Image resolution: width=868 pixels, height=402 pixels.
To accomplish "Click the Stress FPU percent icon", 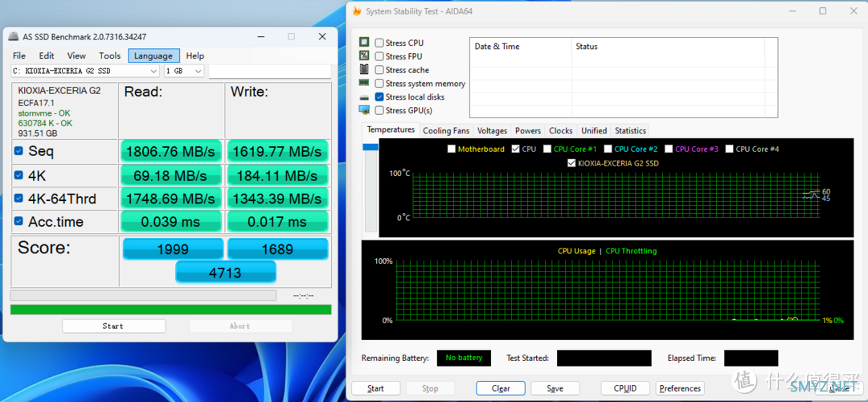I will [x=364, y=56].
